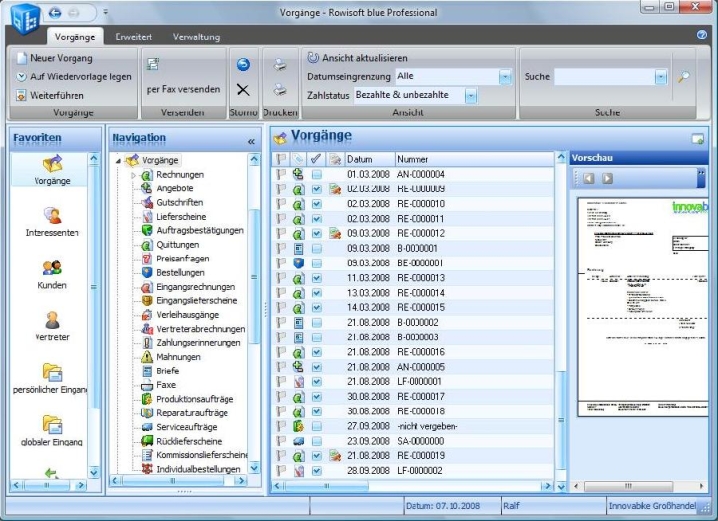Open Kunden in the Favoriten panel
The width and height of the screenshot is (718, 521).
[x=53, y=267]
